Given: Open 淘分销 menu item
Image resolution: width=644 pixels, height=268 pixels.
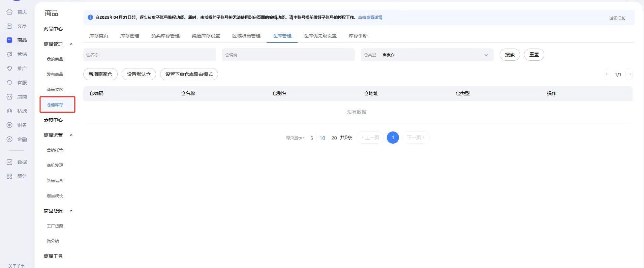Looking at the screenshot, I should pos(53,241).
